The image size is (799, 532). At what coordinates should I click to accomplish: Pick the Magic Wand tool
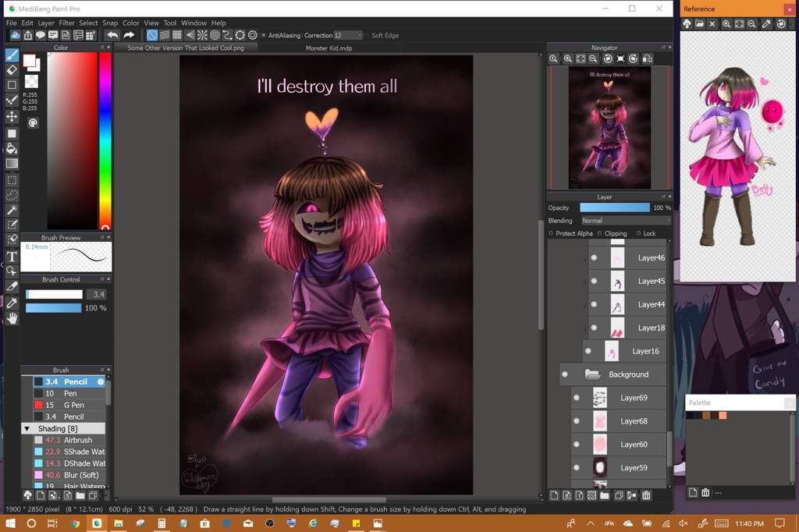tap(12, 210)
